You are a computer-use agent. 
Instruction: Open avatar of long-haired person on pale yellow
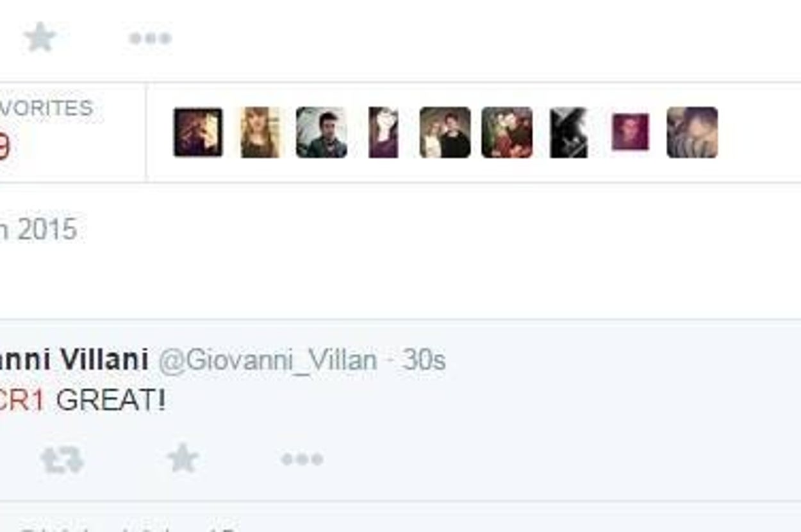point(260,133)
